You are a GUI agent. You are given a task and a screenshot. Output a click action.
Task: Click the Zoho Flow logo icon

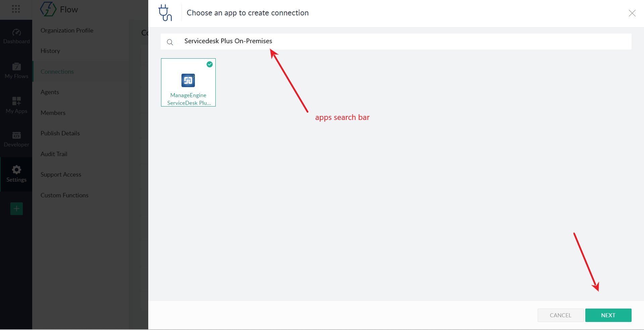point(48,9)
